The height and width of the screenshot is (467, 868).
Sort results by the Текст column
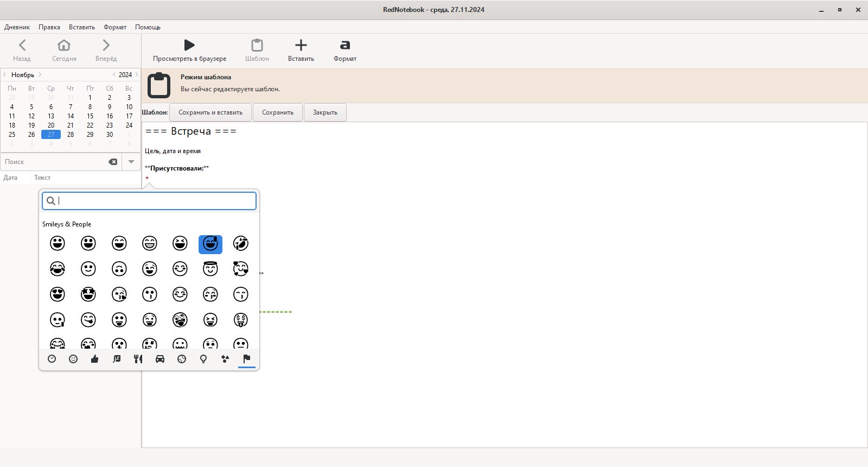(x=86, y=178)
